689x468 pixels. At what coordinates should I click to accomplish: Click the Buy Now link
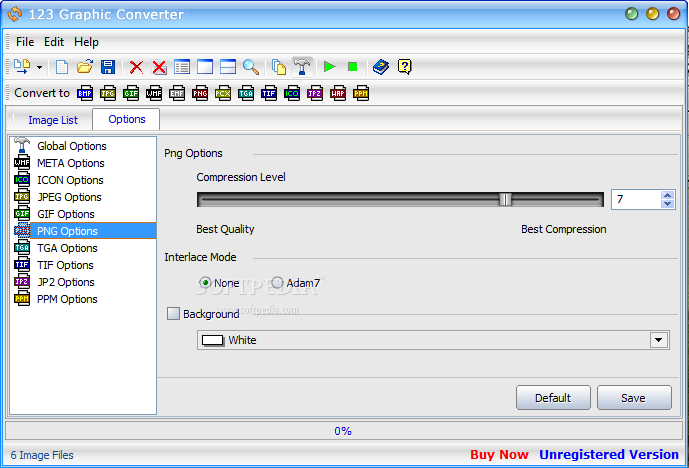click(499, 454)
